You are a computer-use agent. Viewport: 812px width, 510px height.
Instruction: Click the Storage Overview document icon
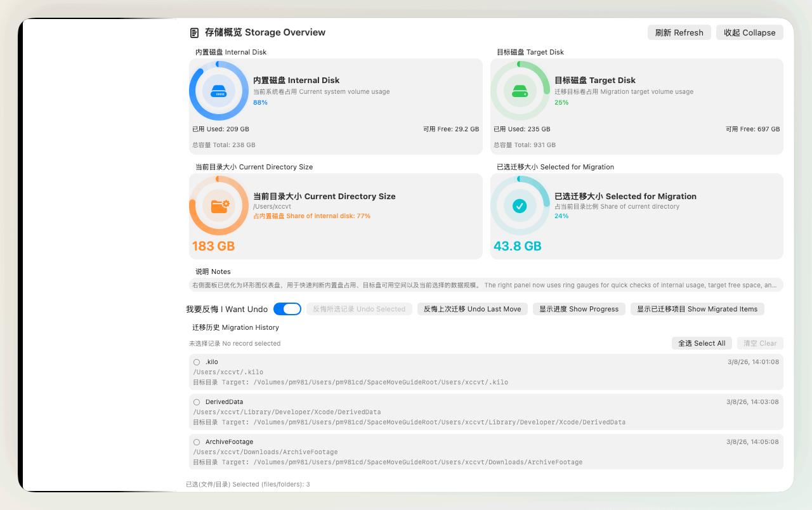(x=194, y=33)
